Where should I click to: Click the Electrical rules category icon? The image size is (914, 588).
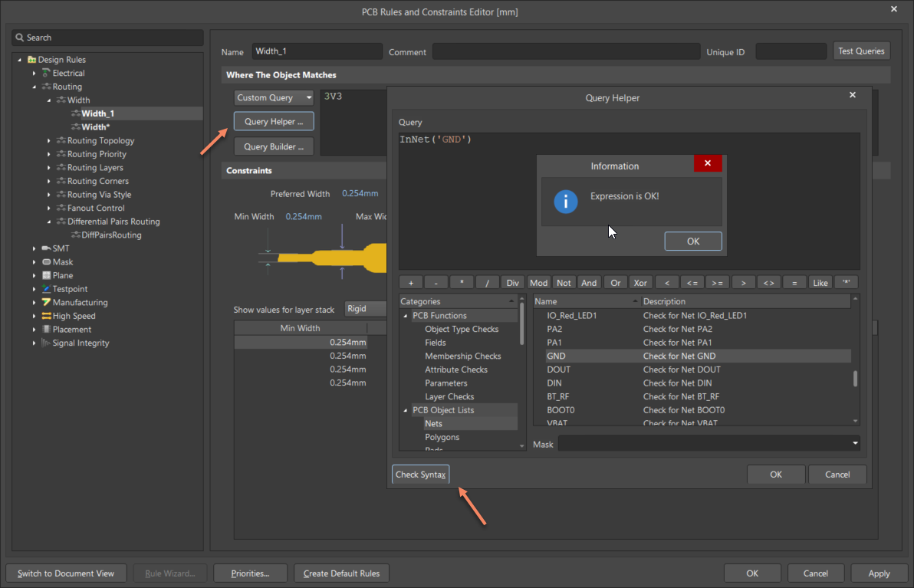pyautogui.click(x=47, y=74)
